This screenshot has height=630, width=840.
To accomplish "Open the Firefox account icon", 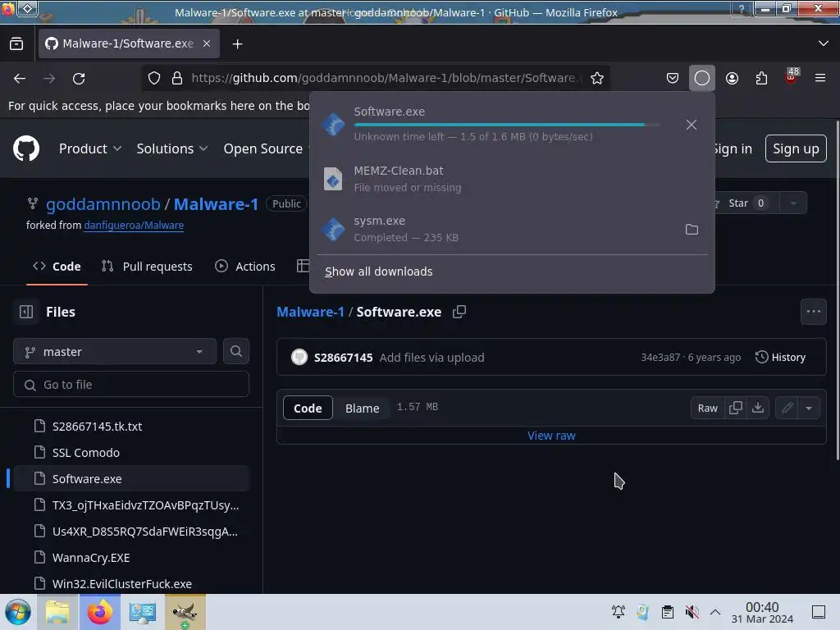I will [732, 78].
